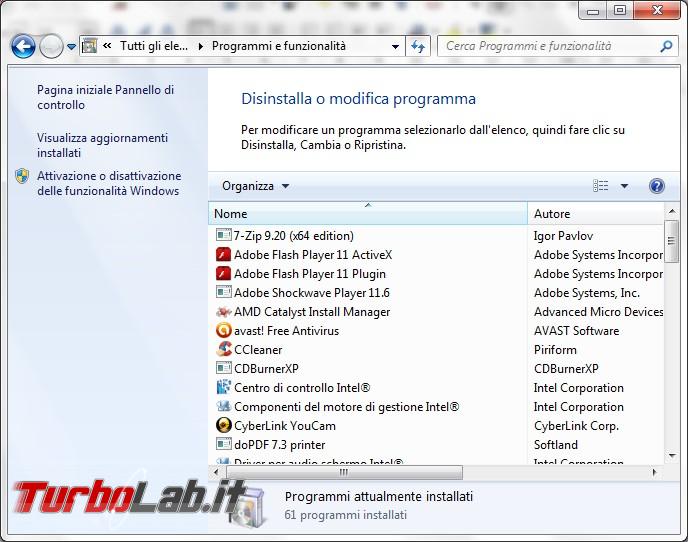
Task: Select the "CCleaner" name text
Action: pyautogui.click(x=258, y=350)
